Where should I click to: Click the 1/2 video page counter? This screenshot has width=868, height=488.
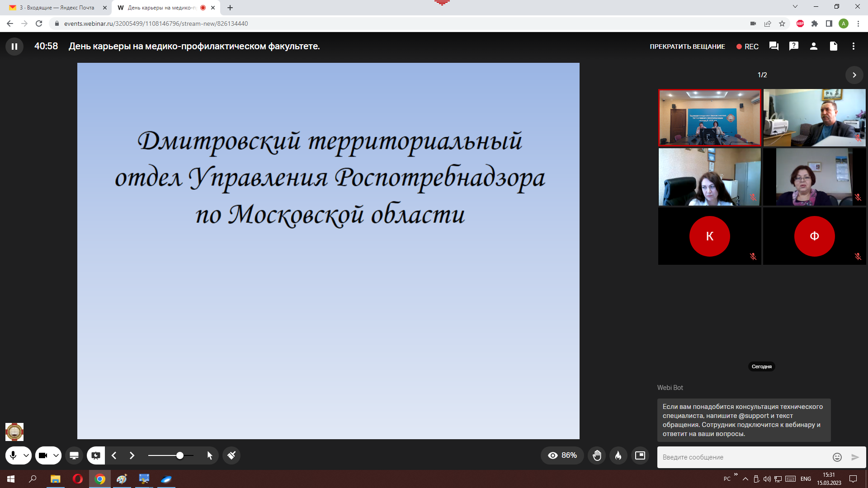[762, 75]
